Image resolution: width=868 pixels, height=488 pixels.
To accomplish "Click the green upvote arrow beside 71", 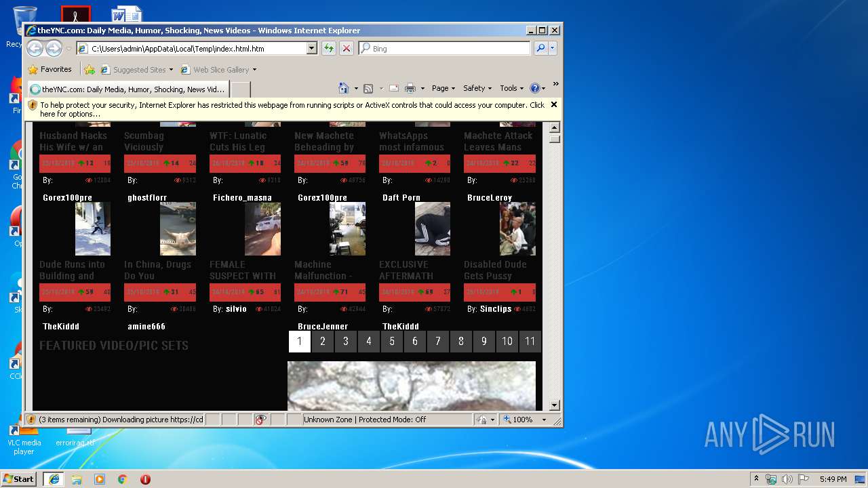I will coord(336,292).
